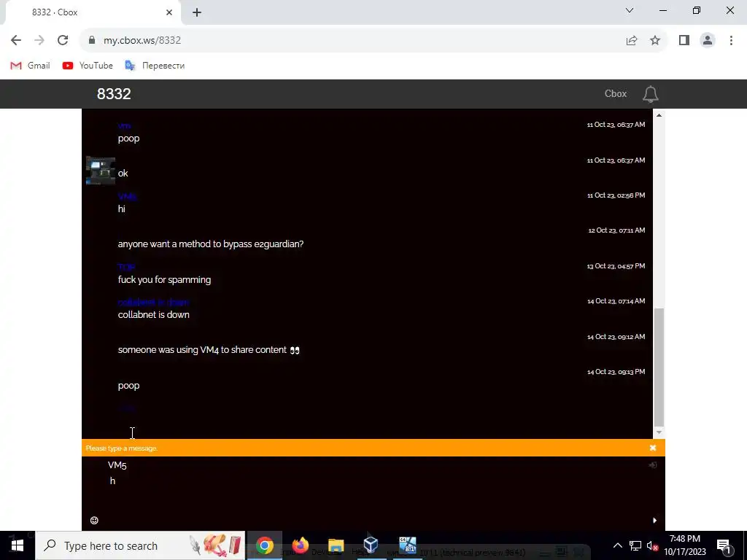This screenshot has height=560, width=747.
Task: Click the browser back arrow
Action: 16,41
